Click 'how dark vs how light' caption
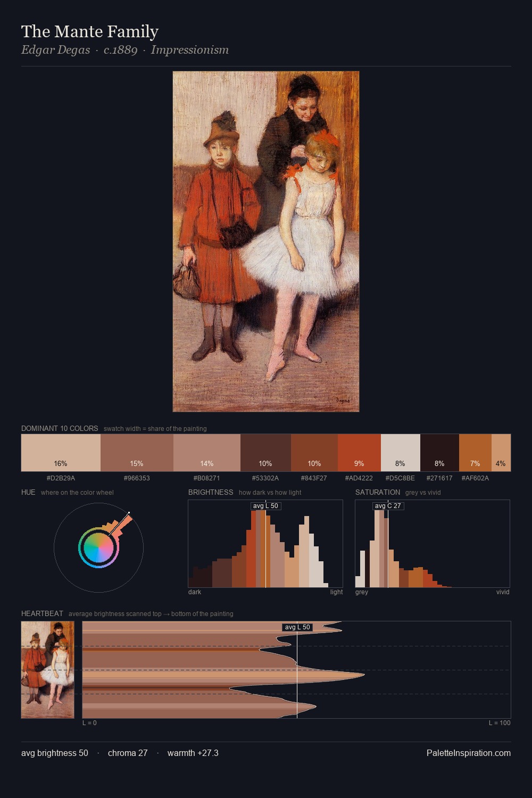Viewport: 532px width, 798px height. pyautogui.click(x=270, y=493)
